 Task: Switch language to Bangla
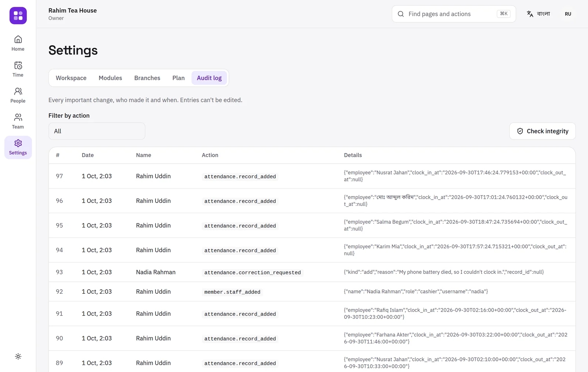[538, 14]
